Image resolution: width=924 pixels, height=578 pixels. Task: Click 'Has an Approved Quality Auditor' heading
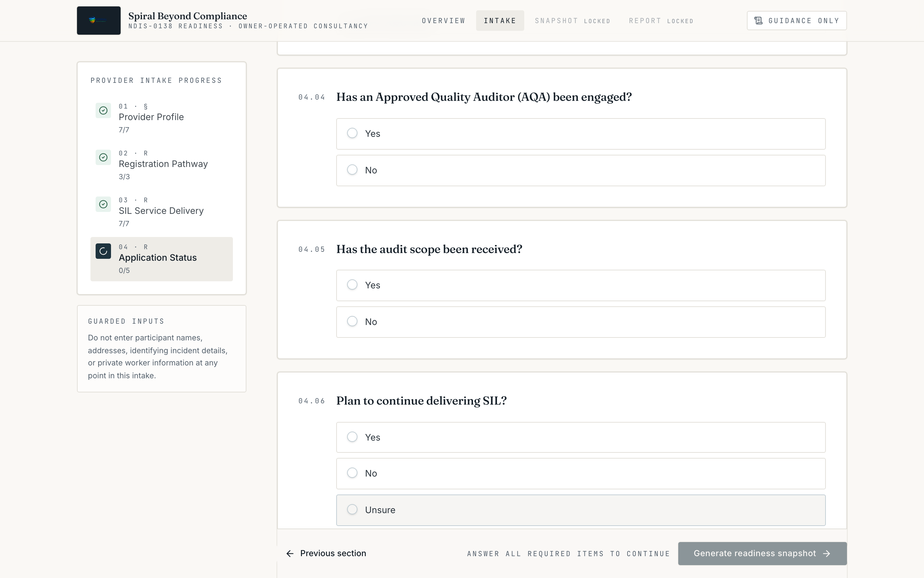coord(484,97)
